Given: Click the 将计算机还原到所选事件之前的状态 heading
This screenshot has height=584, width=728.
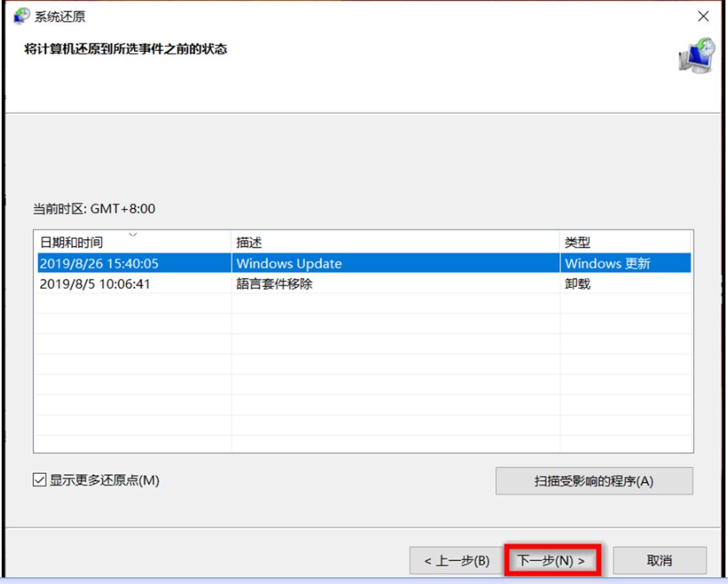Looking at the screenshot, I should 122,49.
